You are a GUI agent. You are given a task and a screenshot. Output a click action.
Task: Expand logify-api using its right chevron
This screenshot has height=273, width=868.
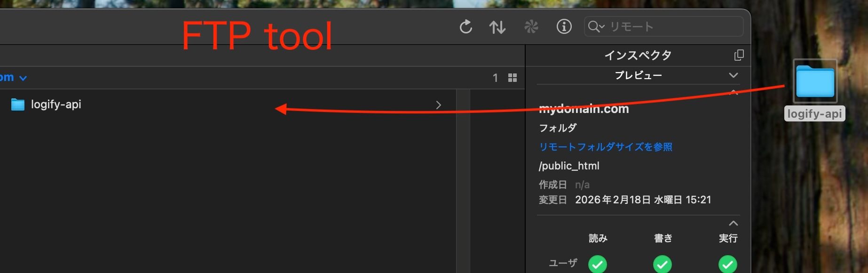[x=438, y=105]
